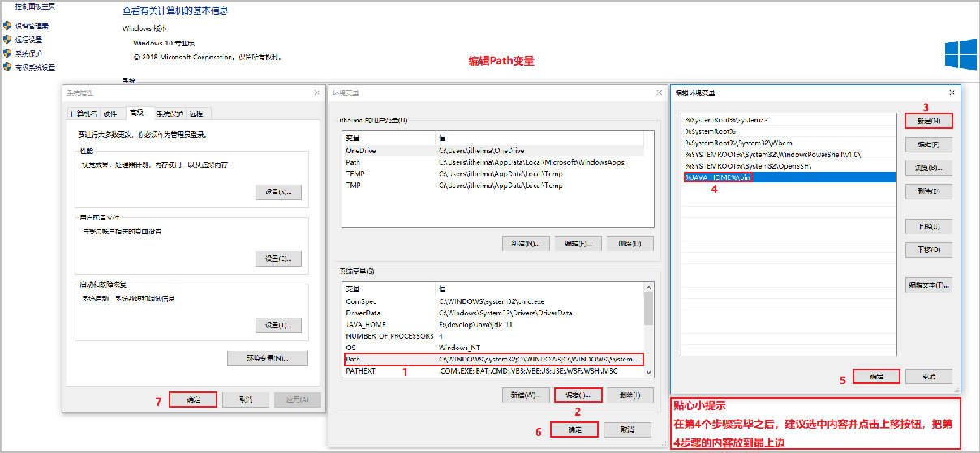
Task: Select the JAVA_HOME system variable row
Action: 493,324
